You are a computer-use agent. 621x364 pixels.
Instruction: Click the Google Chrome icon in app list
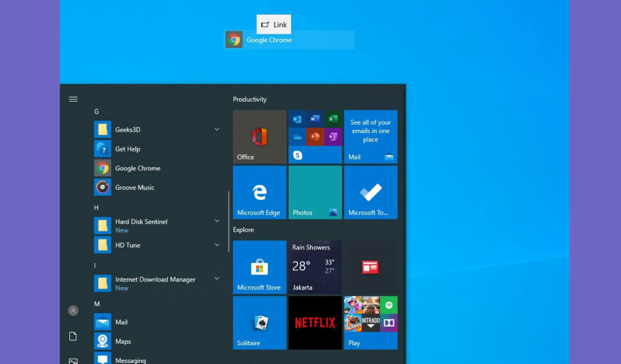(x=103, y=168)
